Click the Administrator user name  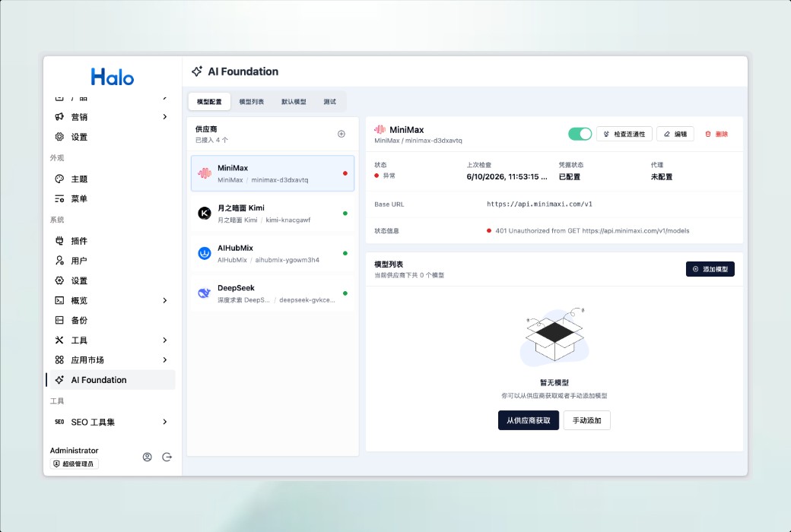coord(75,451)
